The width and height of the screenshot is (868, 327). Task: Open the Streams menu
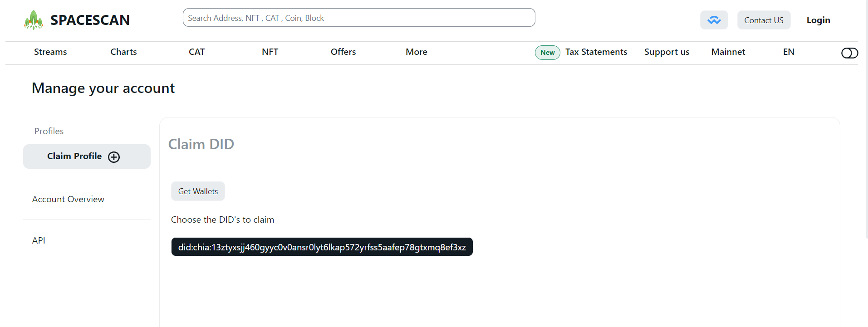click(50, 52)
